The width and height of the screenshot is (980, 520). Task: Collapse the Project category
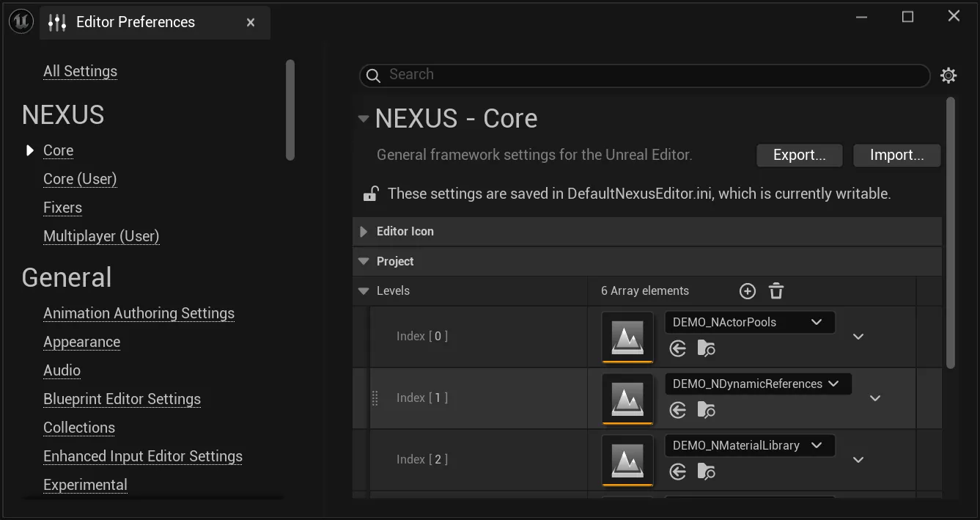(x=364, y=261)
